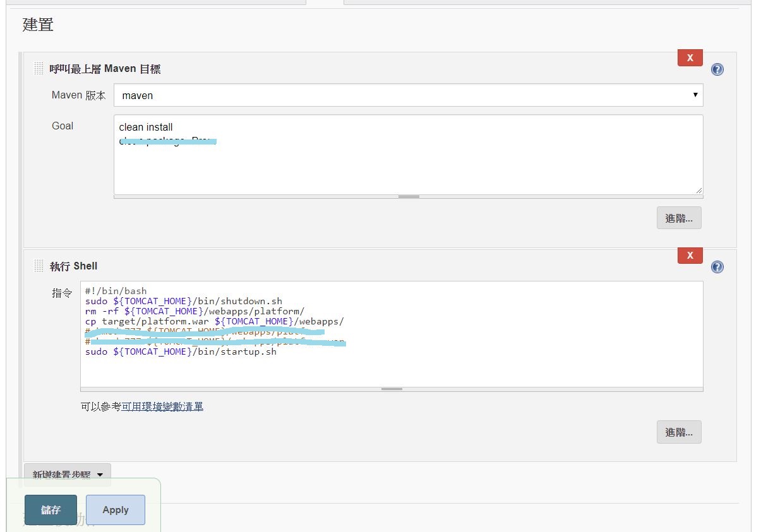
Task: Click 進階 button in Maven section
Action: (x=679, y=218)
